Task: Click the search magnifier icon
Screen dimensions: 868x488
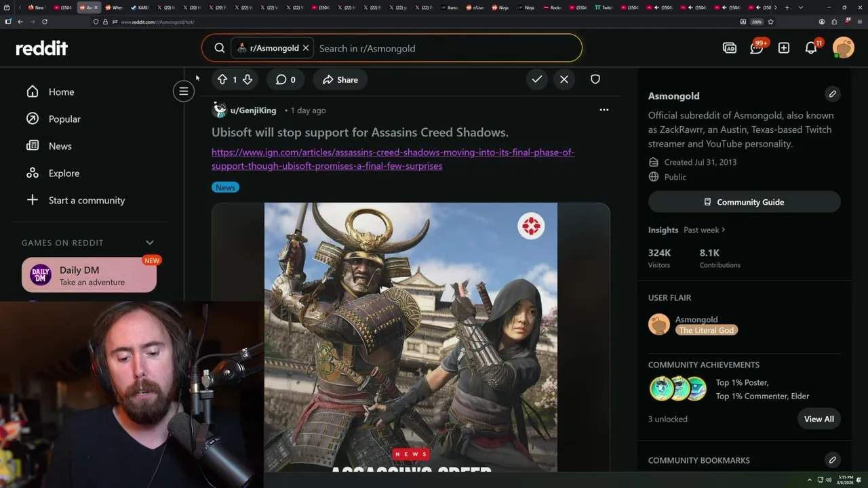Action: tap(220, 48)
